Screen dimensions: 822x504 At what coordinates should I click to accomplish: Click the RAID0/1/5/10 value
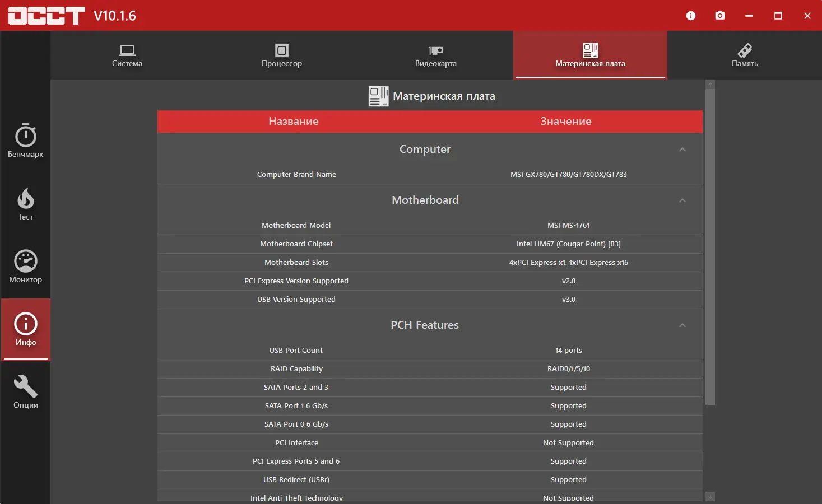coord(568,369)
